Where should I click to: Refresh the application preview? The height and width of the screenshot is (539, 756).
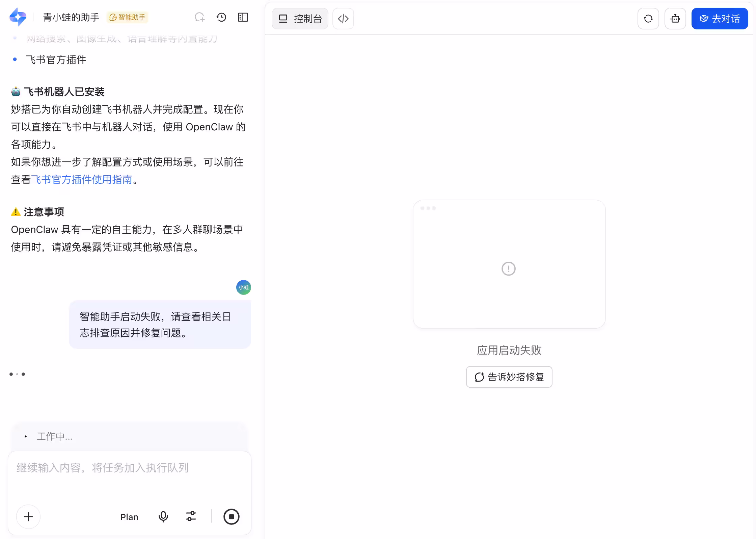point(648,19)
